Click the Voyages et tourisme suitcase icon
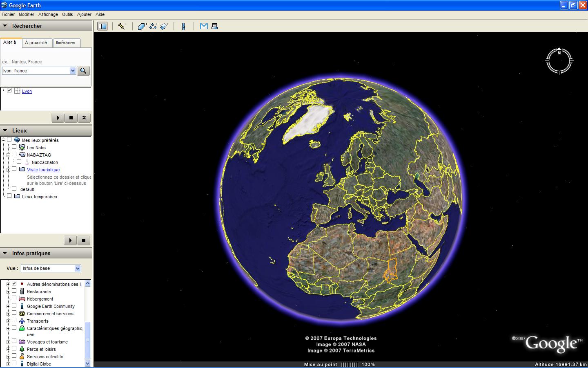This screenshot has height=368, width=588. (x=22, y=342)
